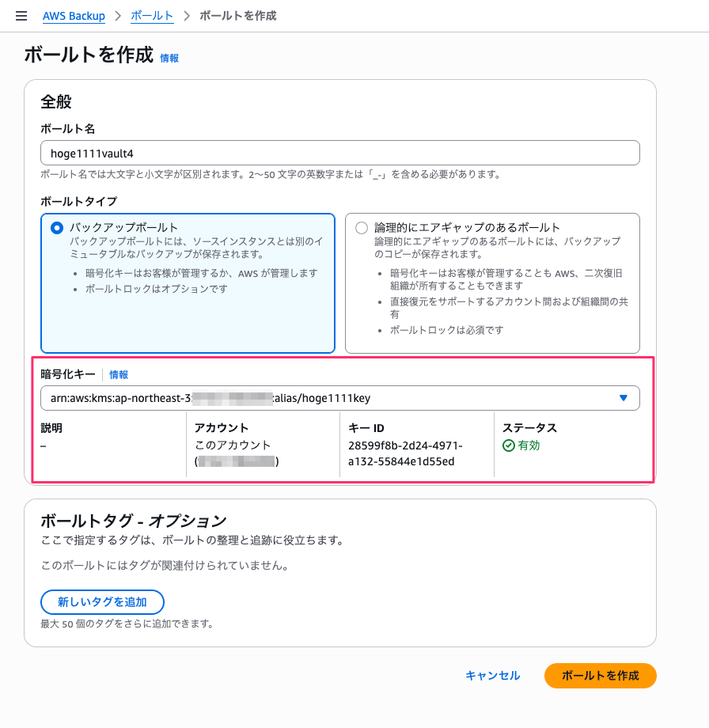The image size is (709, 728).
Task: Open 情報 beside the 暗号化キー label
Action: [119, 374]
